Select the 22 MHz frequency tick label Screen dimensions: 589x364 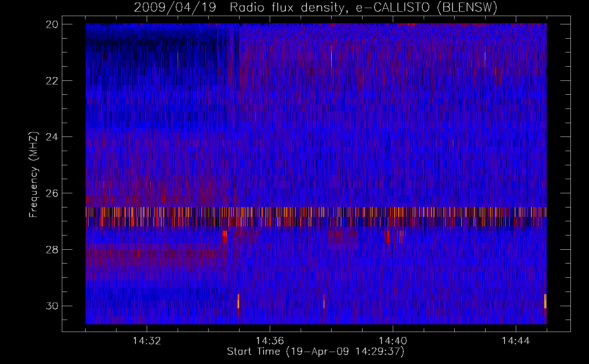coord(52,81)
